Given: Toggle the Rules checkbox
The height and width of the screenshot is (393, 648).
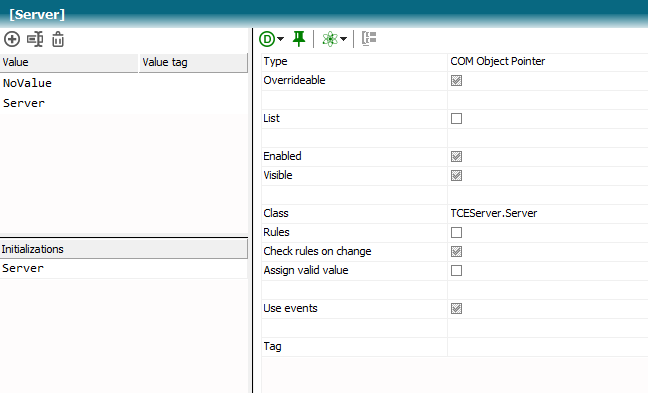Looking at the screenshot, I should coord(456,233).
